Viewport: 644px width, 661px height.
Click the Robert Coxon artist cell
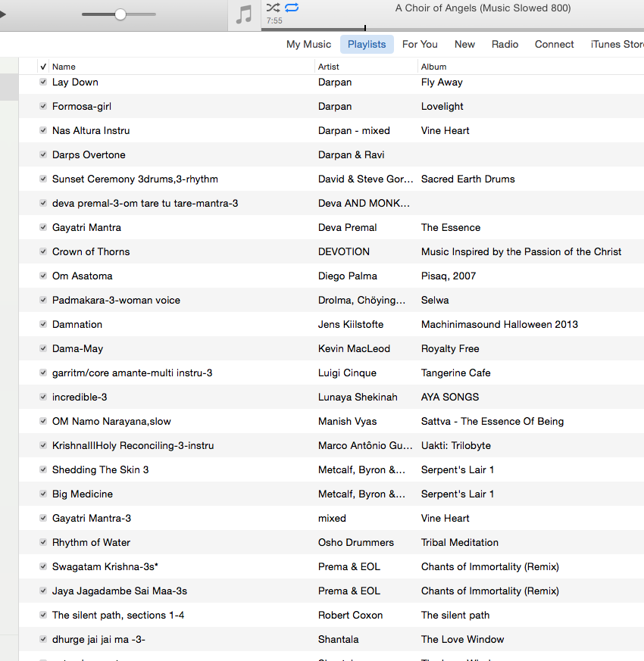(351, 616)
